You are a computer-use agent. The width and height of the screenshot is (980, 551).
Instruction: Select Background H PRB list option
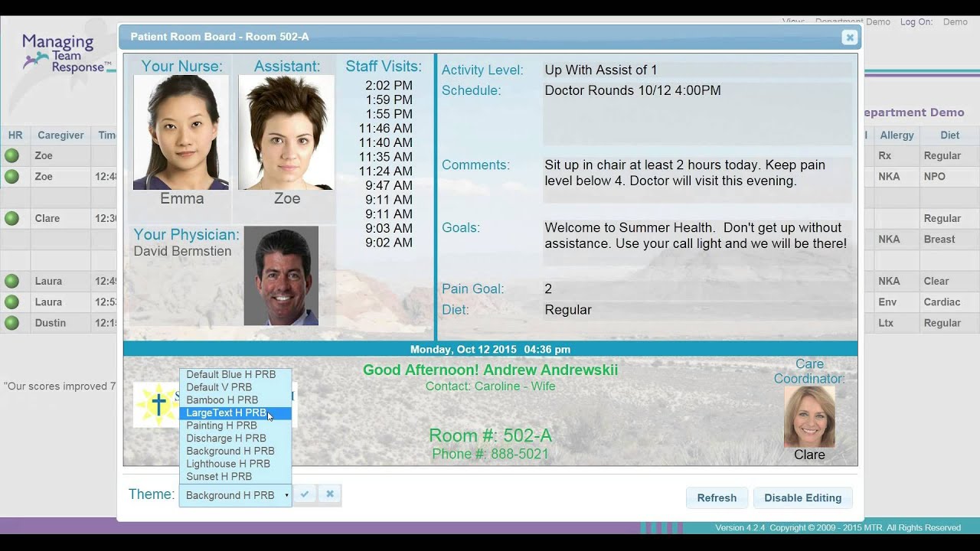pos(235,452)
